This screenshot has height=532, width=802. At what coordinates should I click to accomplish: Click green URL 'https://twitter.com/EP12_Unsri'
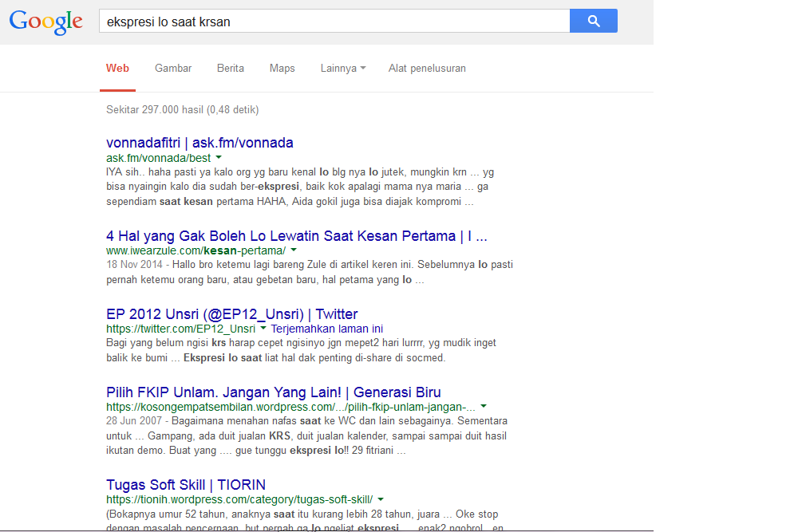(180, 329)
